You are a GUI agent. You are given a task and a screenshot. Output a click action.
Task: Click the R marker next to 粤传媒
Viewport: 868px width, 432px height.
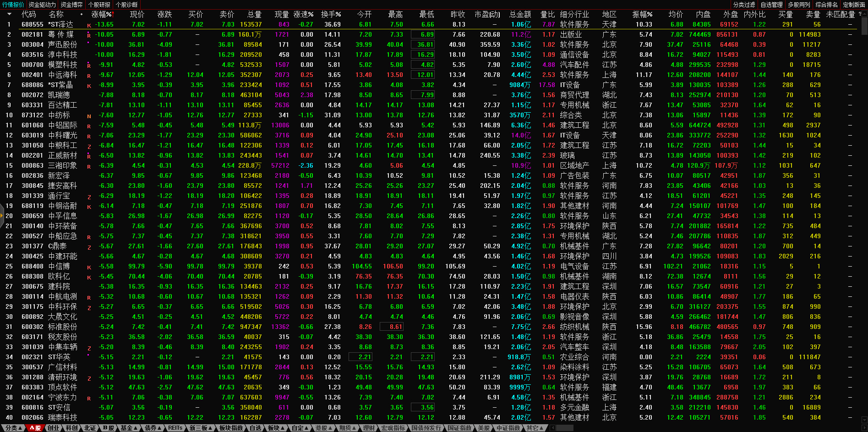pyautogui.click(x=89, y=35)
